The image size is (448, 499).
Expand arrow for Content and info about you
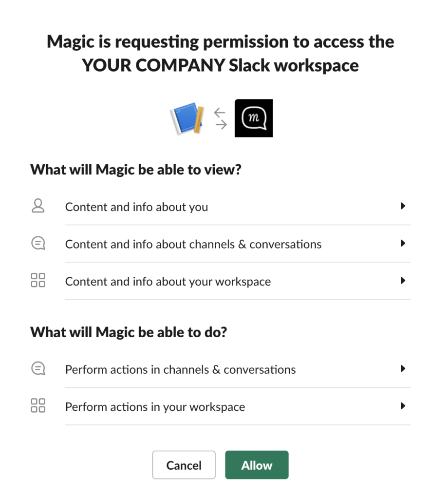[x=403, y=206]
